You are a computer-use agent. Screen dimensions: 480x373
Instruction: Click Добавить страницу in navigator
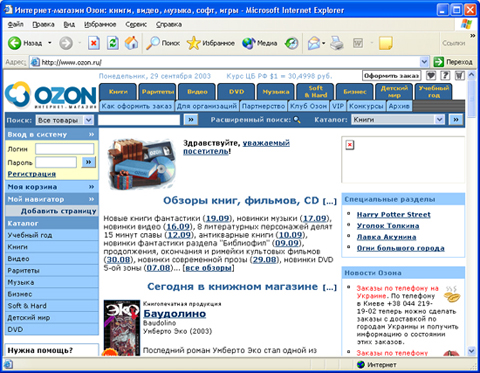click(x=59, y=211)
